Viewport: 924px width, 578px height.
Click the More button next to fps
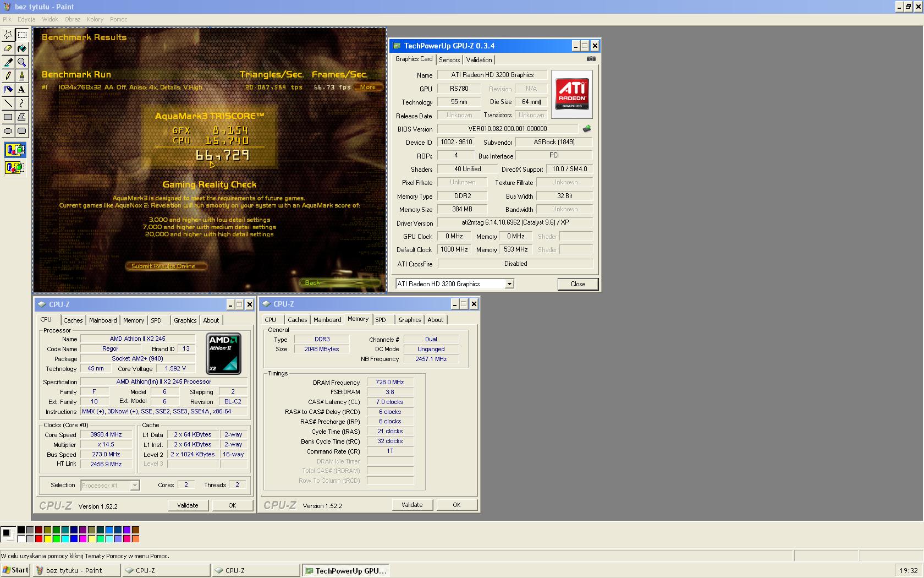[x=368, y=87]
